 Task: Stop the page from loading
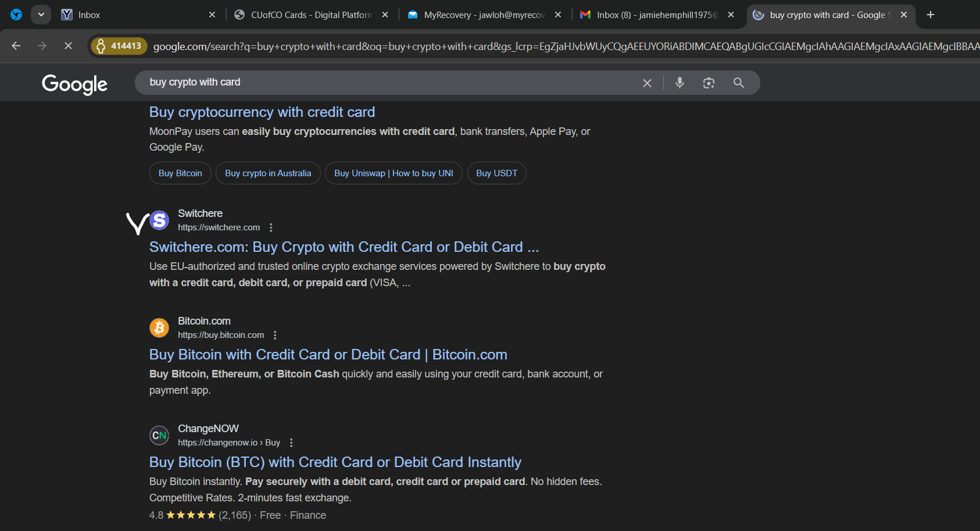68,45
